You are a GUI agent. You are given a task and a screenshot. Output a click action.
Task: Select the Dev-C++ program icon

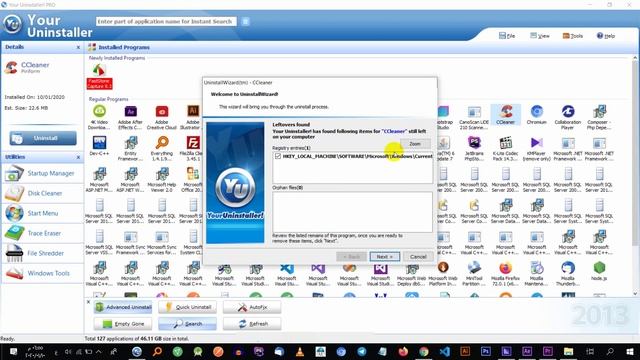[99, 146]
